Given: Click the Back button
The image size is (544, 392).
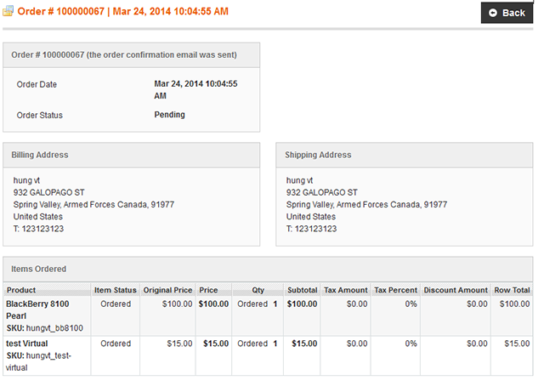Looking at the screenshot, I should click(x=507, y=13).
